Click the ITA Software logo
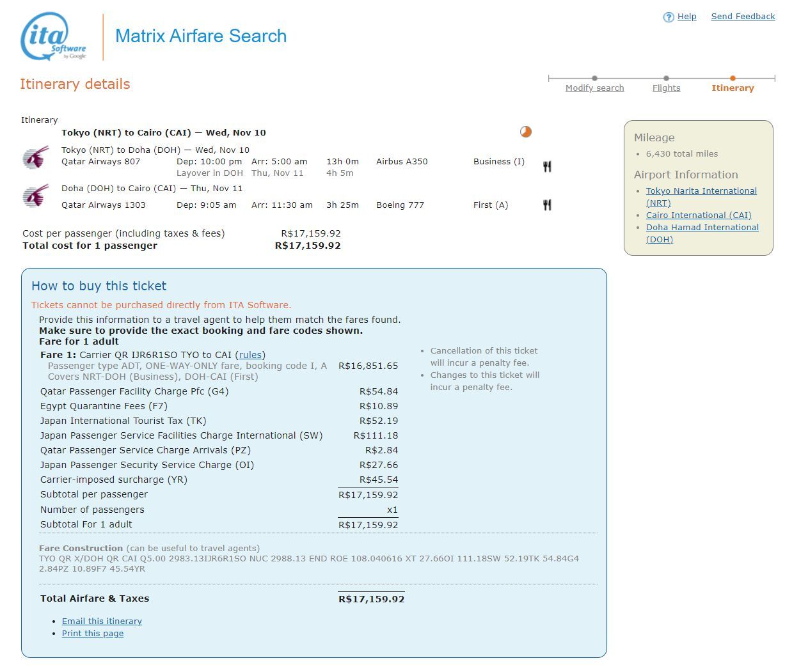 54,37
